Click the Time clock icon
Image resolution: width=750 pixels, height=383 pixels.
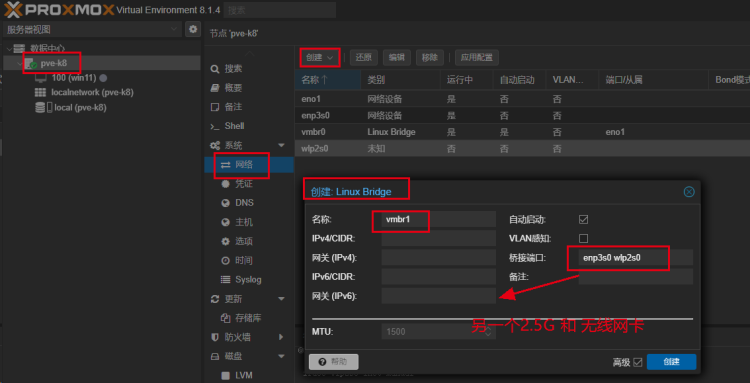(225, 261)
